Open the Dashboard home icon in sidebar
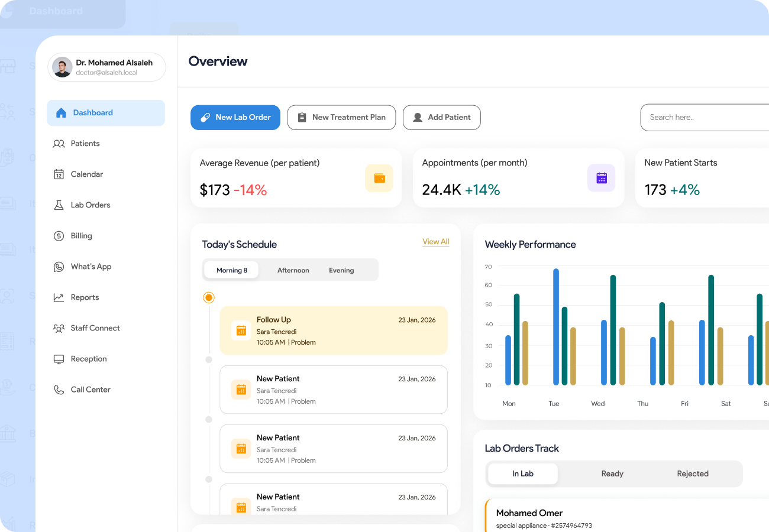This screenshot has width=769, height=532. [61, 113]
